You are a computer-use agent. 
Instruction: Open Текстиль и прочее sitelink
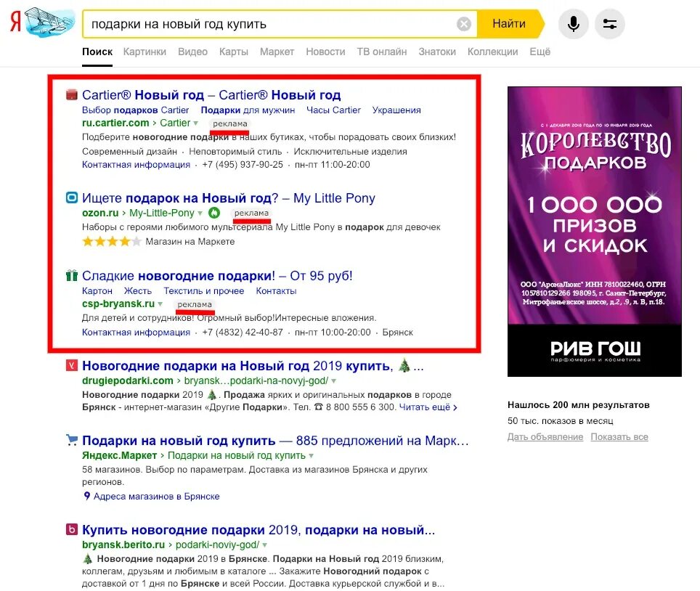coord(203,290)
